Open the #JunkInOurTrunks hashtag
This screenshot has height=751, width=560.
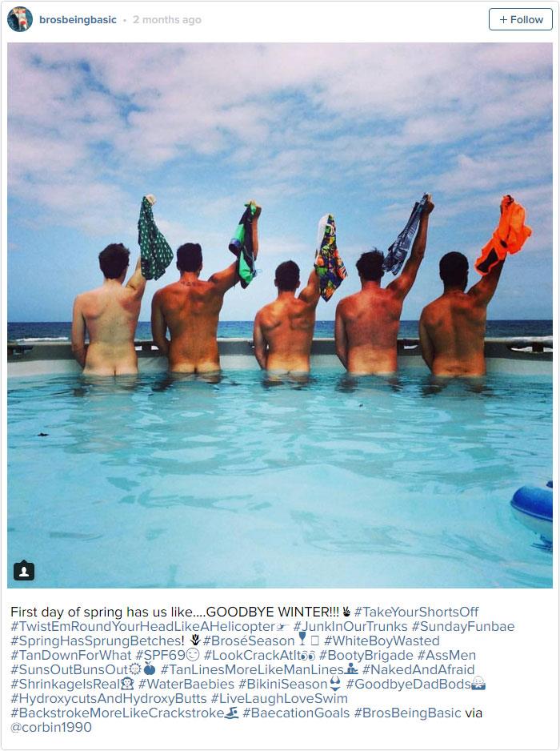coord(350,626)
